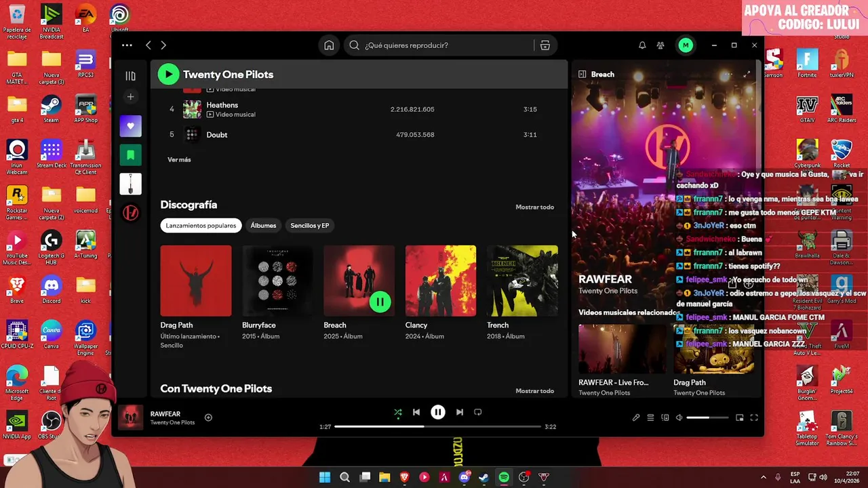This screenshot has width=868, height=488.
Task: Open the notifications bell
Action: click(x=642, y=45)
